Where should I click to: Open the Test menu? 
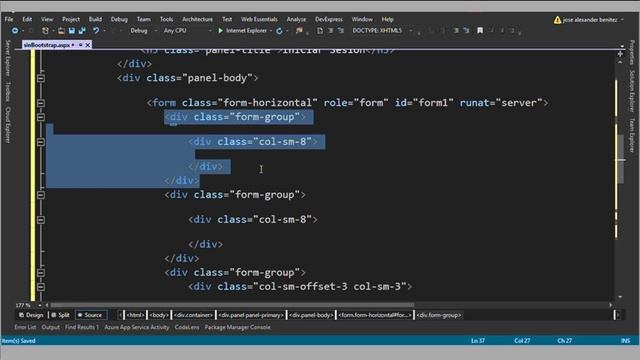[227, 19]
